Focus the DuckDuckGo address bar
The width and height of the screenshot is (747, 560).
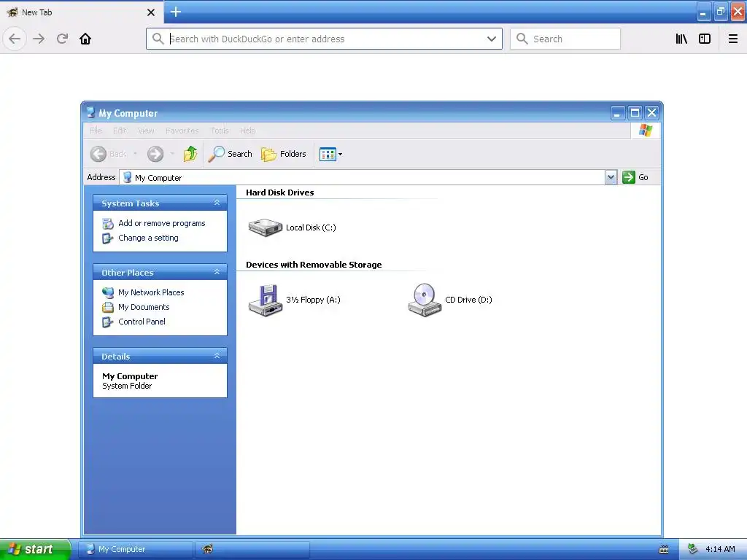coord(324,39)
